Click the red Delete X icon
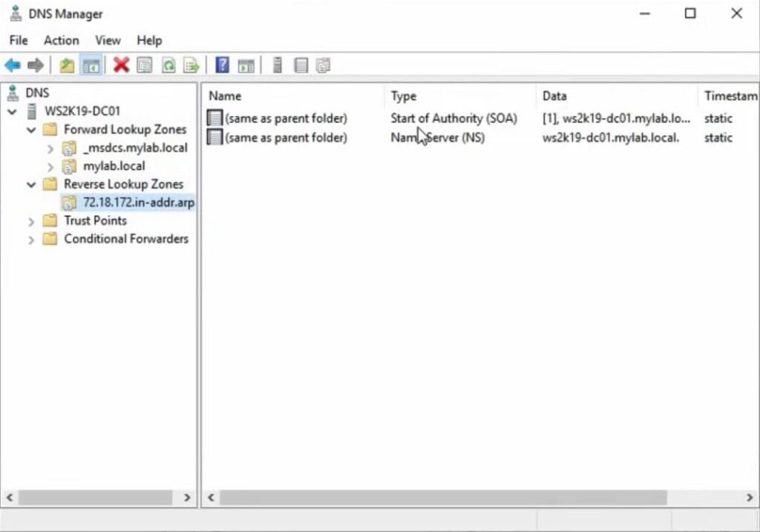 point(121,65)
